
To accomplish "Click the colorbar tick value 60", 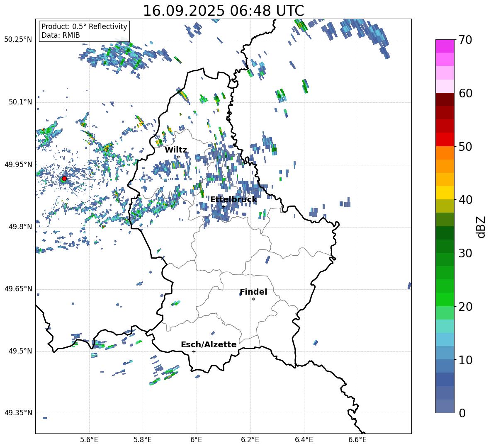I will (x=466, y=93).
